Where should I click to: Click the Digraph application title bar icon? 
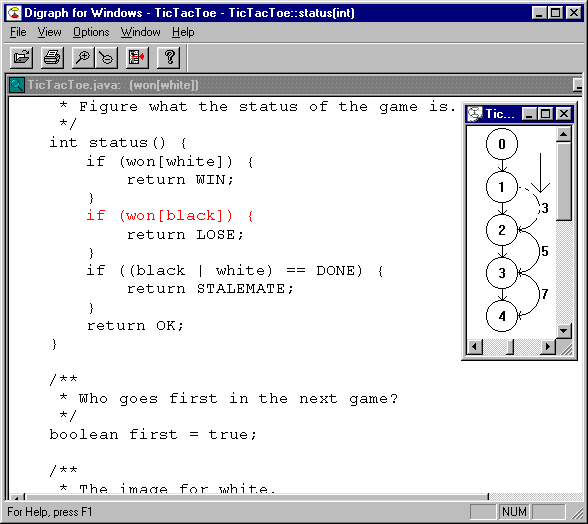14,13
